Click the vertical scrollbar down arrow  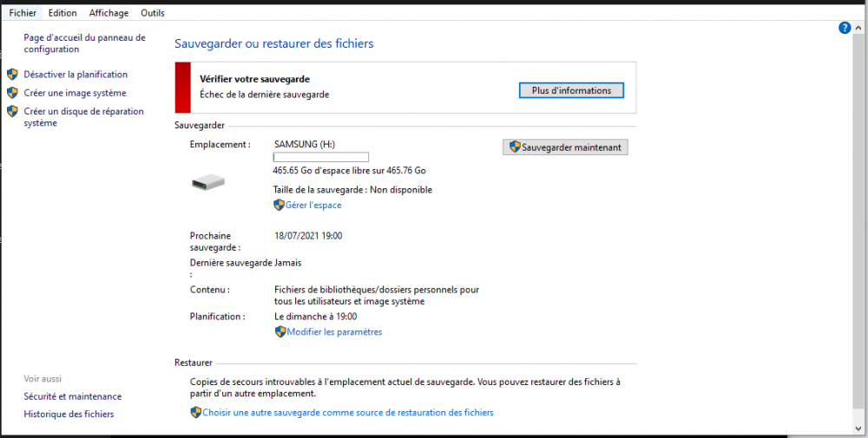point(858,428)
